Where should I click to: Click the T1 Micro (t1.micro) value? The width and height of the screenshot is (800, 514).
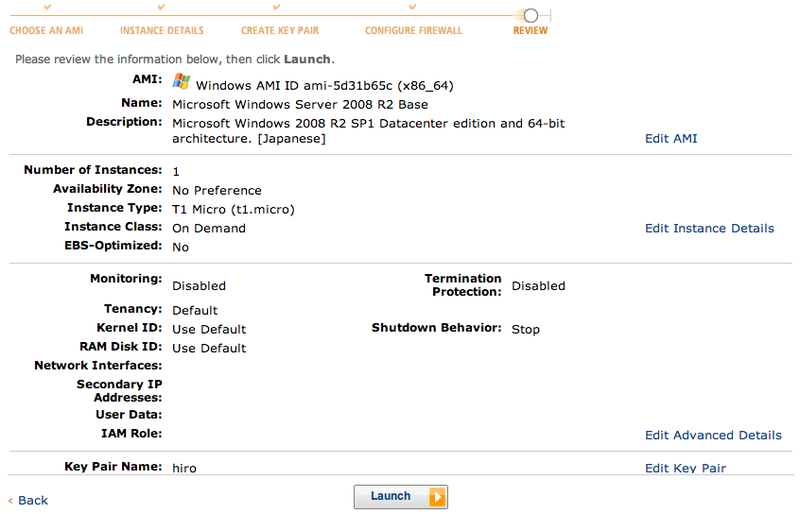[x=233, y=209]
